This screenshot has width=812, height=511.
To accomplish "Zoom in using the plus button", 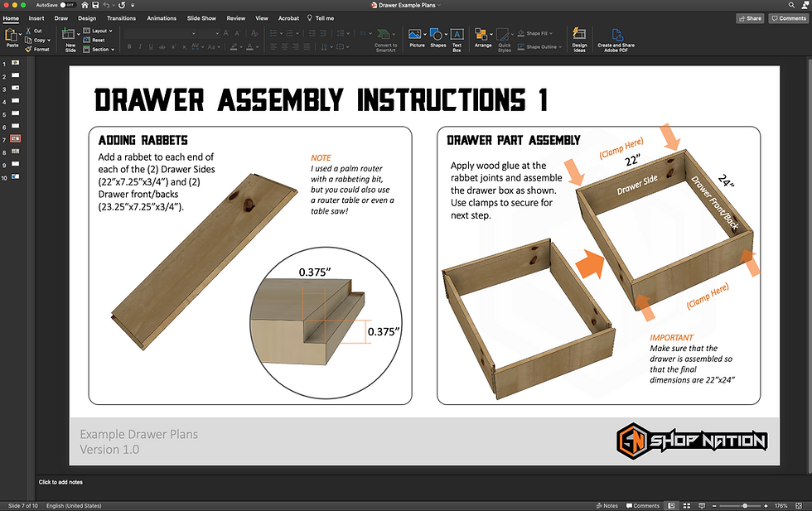I will 766,506.
